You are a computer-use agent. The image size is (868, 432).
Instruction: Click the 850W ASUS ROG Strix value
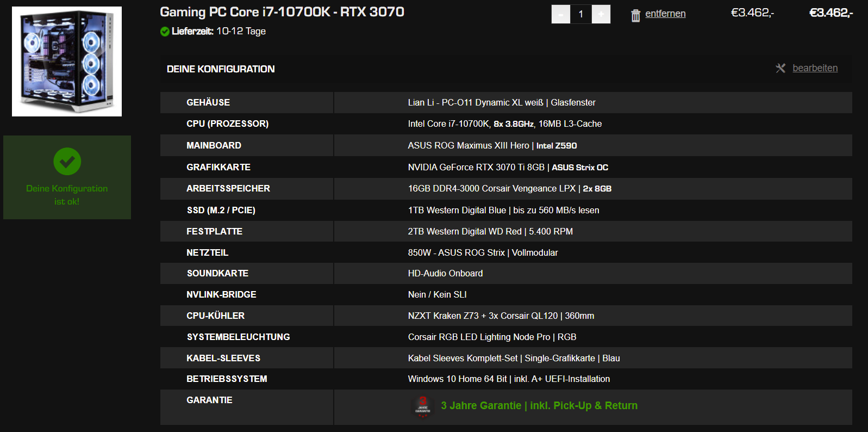(x=483, y=252)
